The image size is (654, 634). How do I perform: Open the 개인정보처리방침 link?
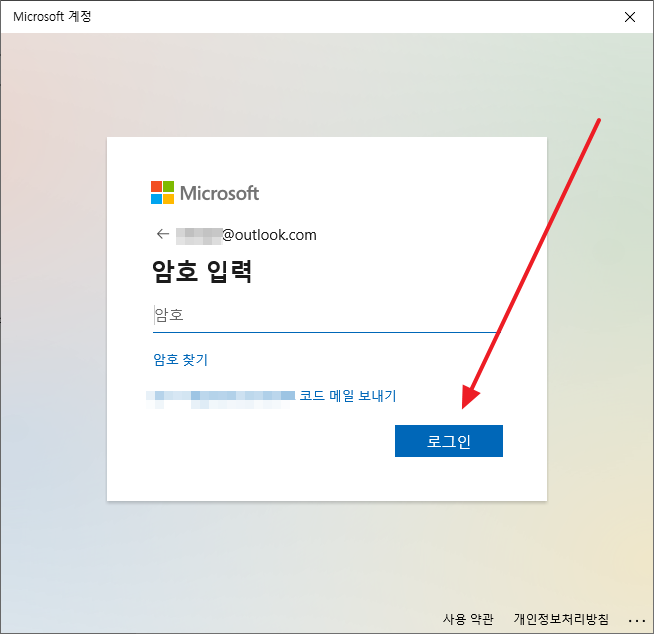coord(561,619)
